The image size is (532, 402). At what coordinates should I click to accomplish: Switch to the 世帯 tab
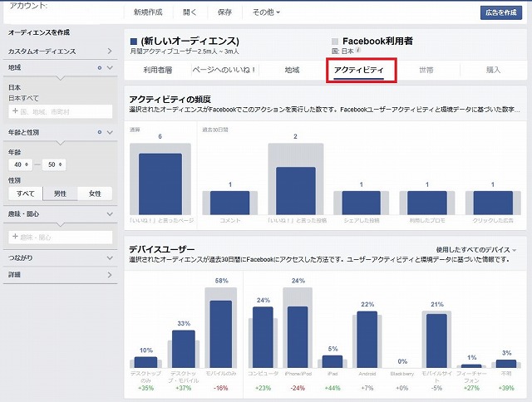point(426,70)
